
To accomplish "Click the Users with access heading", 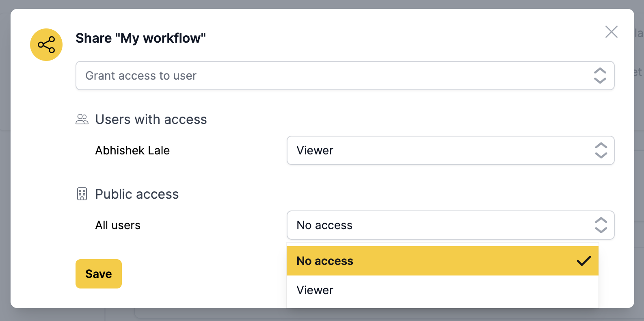I will click(x=151, y=119).
